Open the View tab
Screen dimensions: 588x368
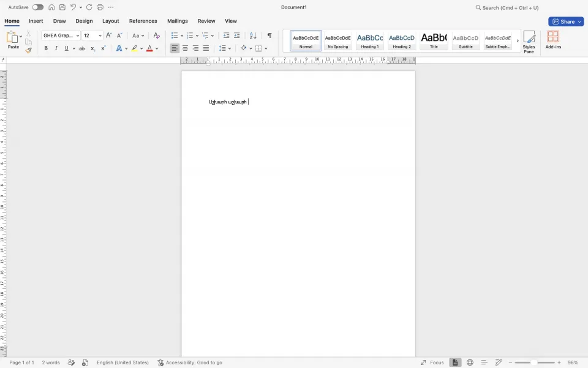(x=231, y=21)
